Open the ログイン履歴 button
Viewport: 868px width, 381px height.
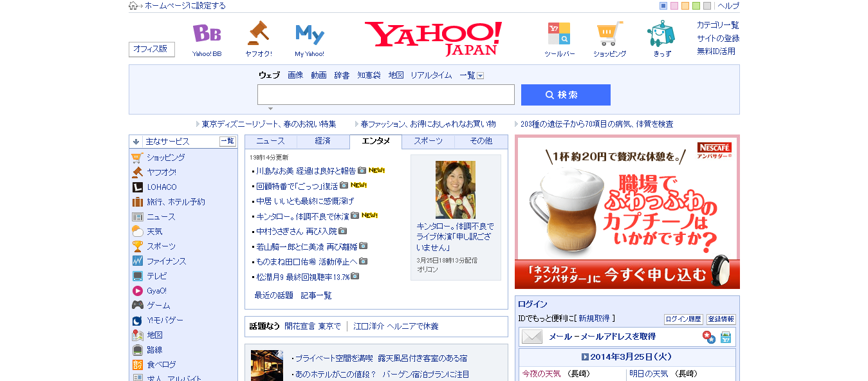[683, 319]
